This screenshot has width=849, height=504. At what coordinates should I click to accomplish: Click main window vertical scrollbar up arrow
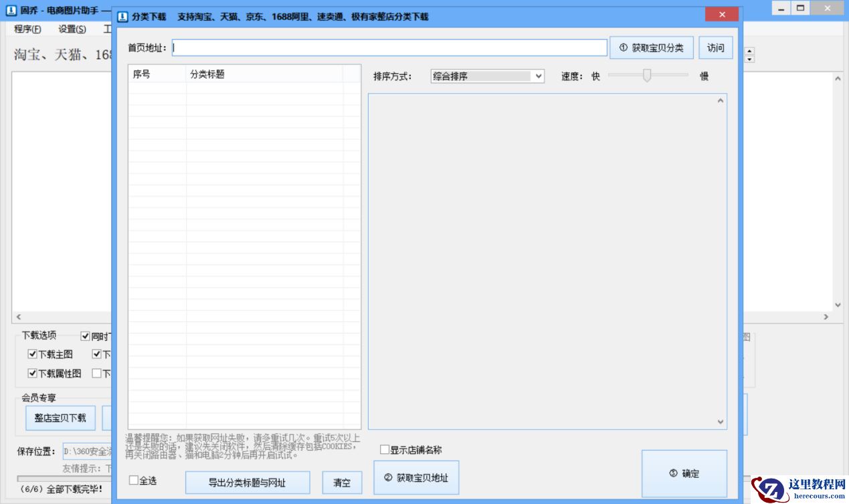pos(838,78)
